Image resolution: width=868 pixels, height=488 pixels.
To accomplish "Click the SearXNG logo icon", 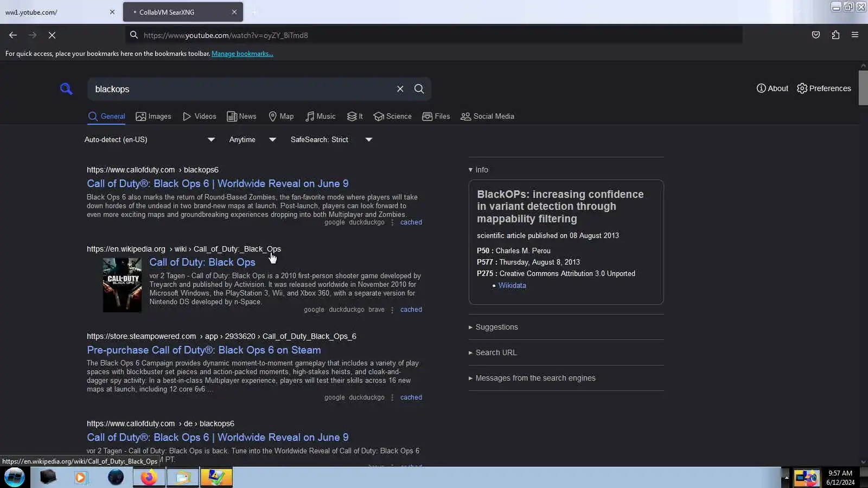I will coord(66,89).
